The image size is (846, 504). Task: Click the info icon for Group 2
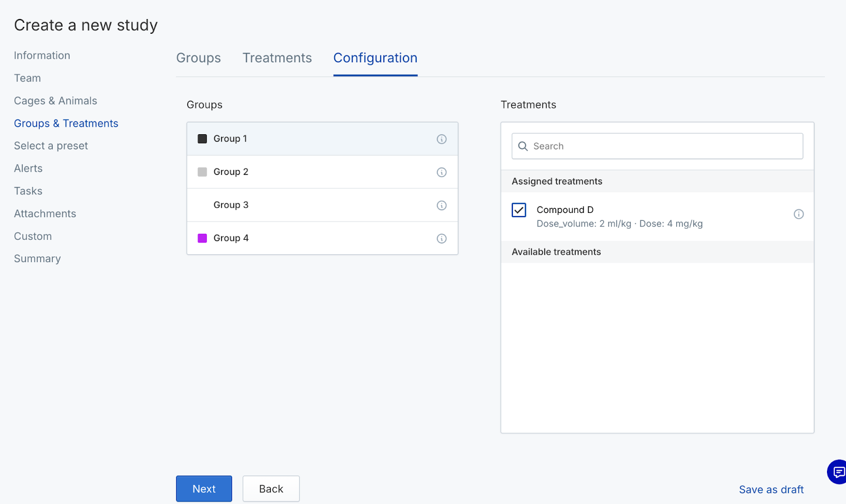pyautogui.click(x=442, y=172)
